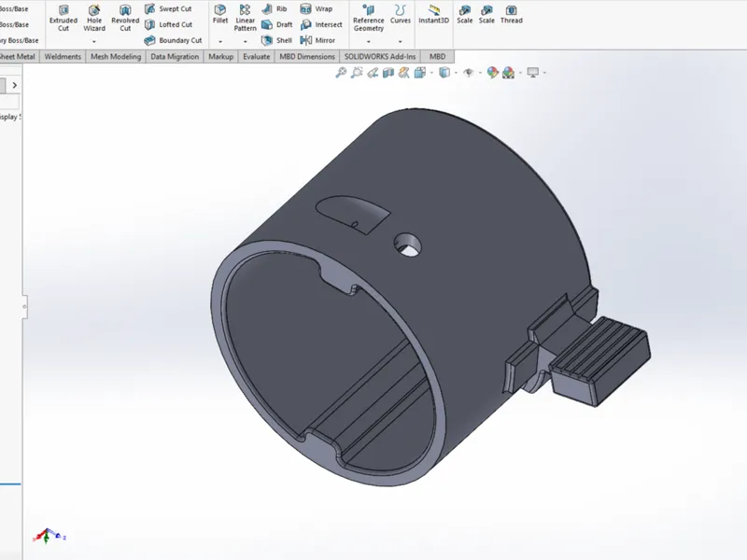The image size is (747, 560).
Task: Click Zoom to Area icon
Action: 357,73
